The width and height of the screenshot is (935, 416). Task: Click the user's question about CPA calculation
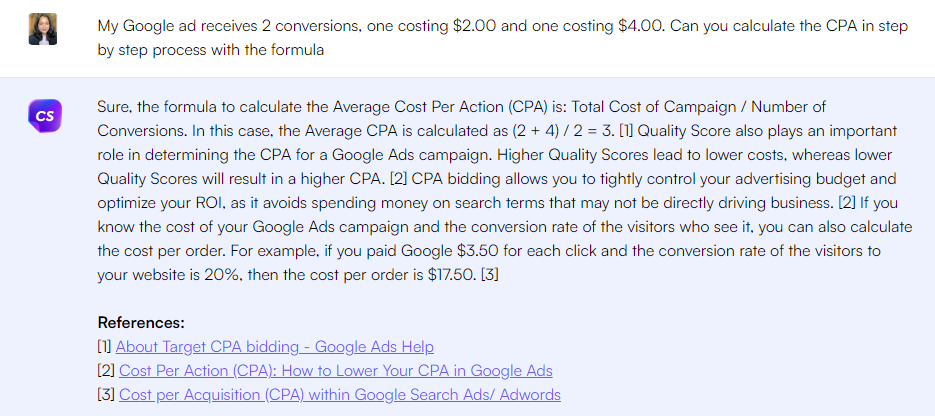click(x=502, y=38)
